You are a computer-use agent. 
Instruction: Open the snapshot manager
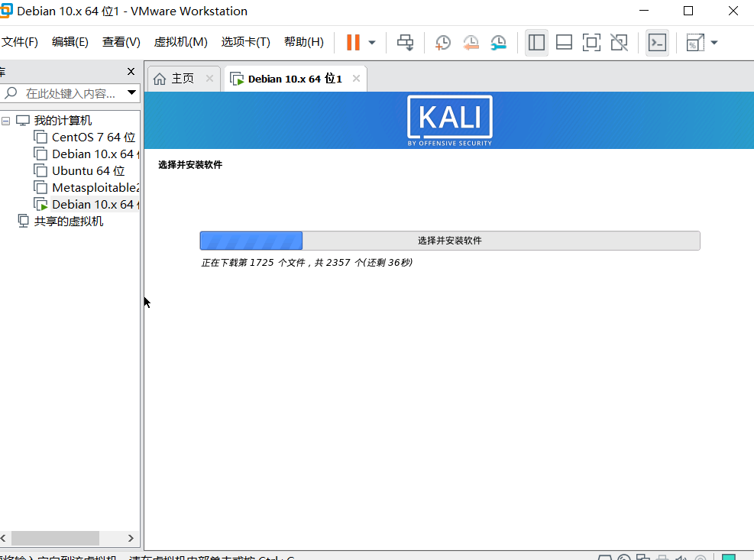pos(499,42)
